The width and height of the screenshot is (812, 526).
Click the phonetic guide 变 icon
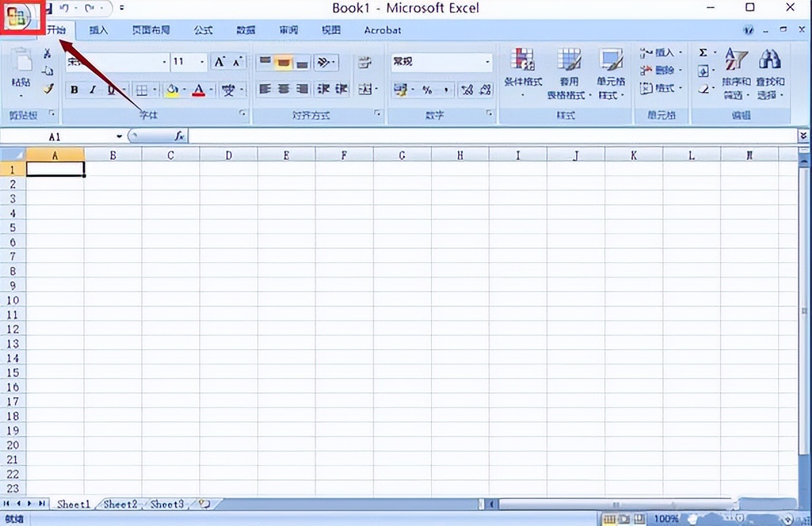coord(228,91)
